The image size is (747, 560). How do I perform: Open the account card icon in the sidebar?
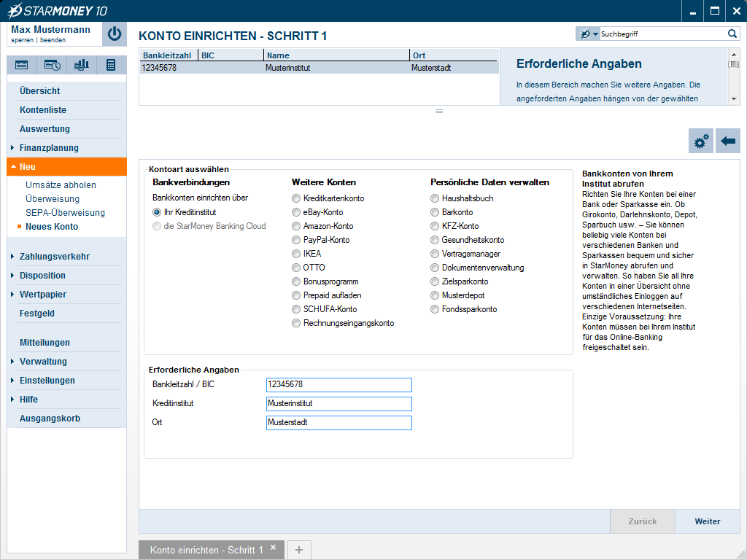22,65
